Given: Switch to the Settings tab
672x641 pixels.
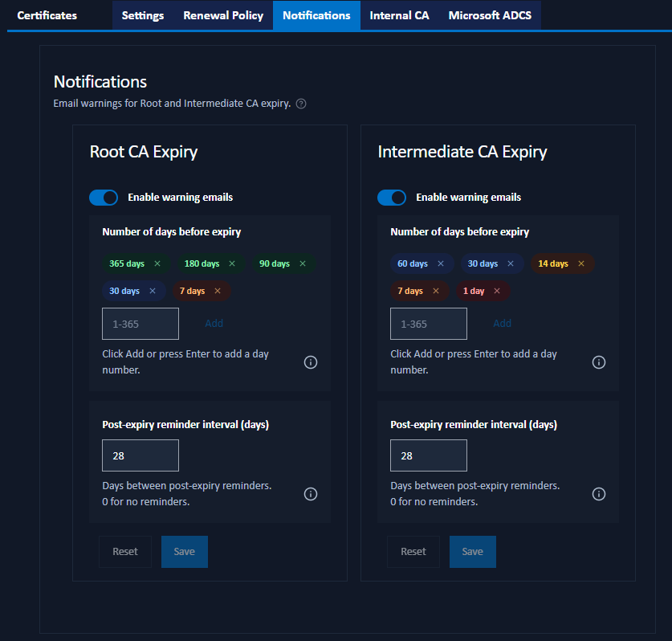Looking at the screenshot, I should (x=143, y=15).
